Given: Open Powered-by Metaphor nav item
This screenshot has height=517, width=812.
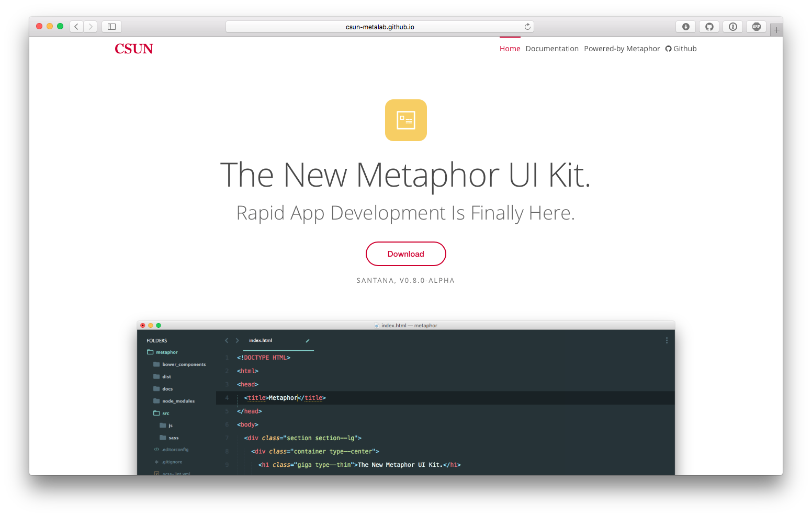Looking at the screenshot, I should (x=622, y=49).
